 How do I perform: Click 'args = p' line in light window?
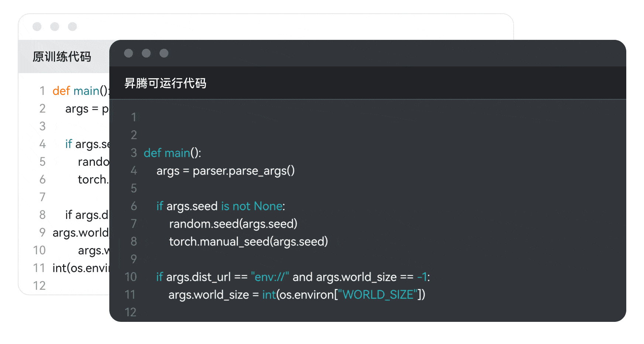click(x=87, y=109)
